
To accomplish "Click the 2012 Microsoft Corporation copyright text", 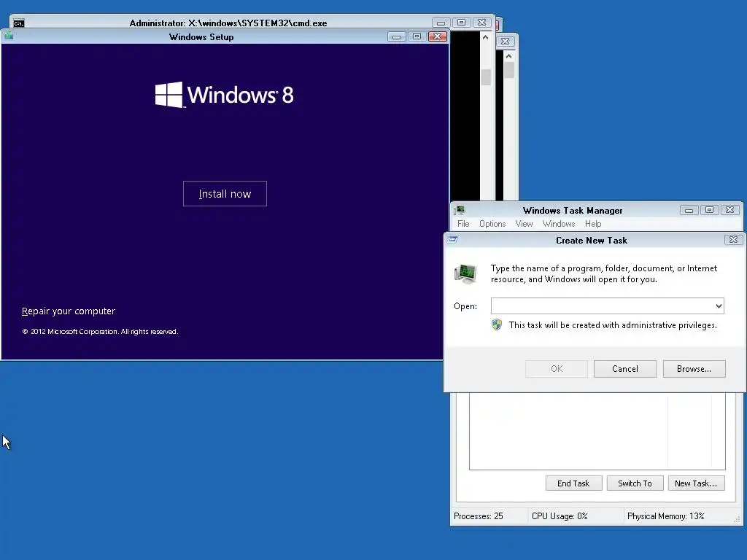I will pyautogui.click(x=100, y=332).
